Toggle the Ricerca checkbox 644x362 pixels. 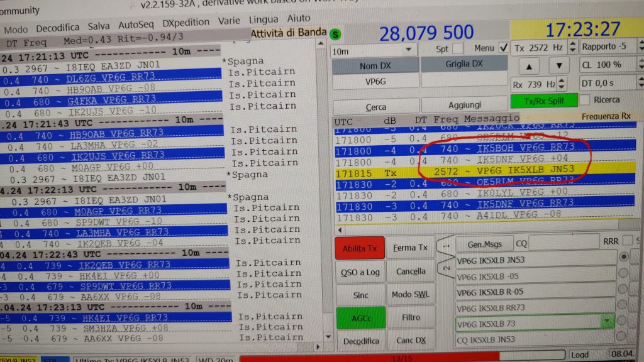click(x=585, y=100)
